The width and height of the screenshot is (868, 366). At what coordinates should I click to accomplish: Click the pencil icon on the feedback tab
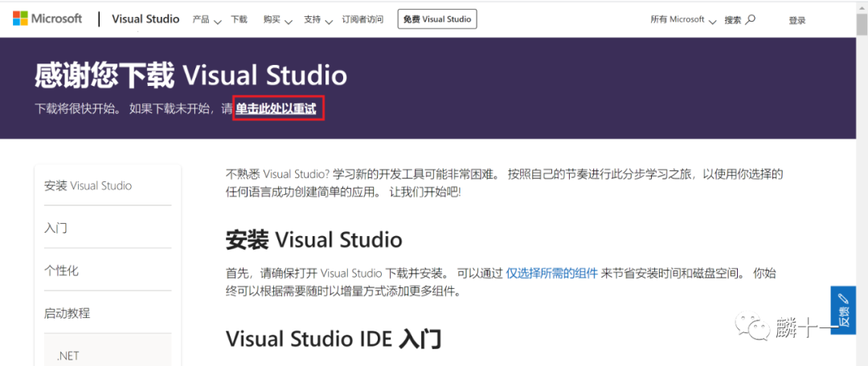click(843, 299)
